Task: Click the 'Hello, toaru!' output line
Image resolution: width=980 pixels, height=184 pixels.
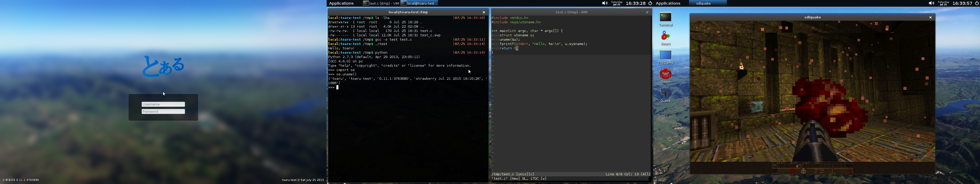Action: pyautogui.click(x=341, y=48)
